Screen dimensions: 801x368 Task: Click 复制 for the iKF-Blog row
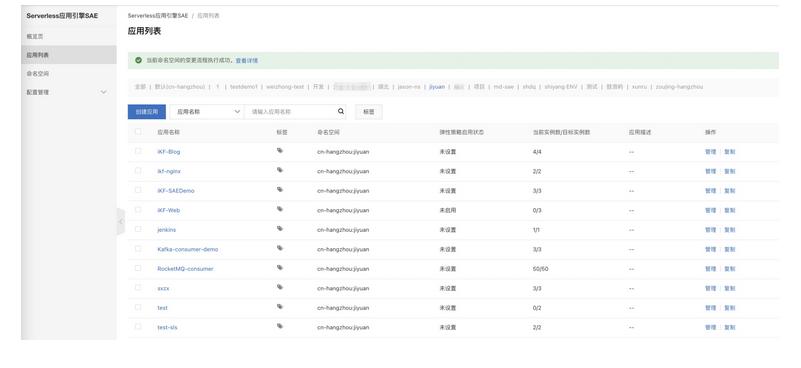(x=729, y=152)
